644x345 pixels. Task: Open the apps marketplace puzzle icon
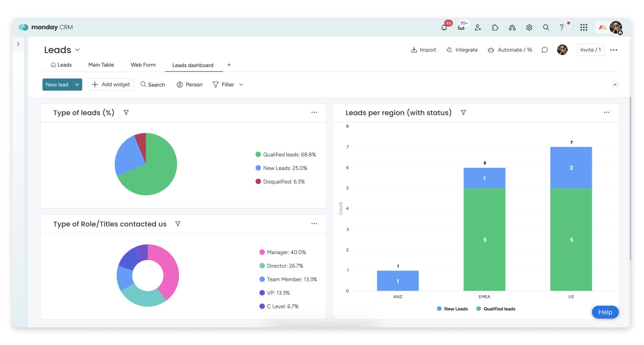tap(495, 27)
